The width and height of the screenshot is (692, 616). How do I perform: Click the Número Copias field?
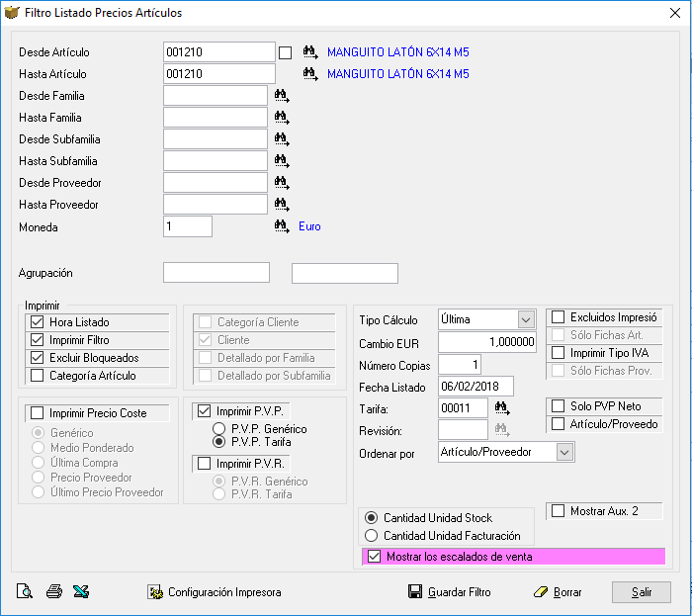(x=460, y=365)
